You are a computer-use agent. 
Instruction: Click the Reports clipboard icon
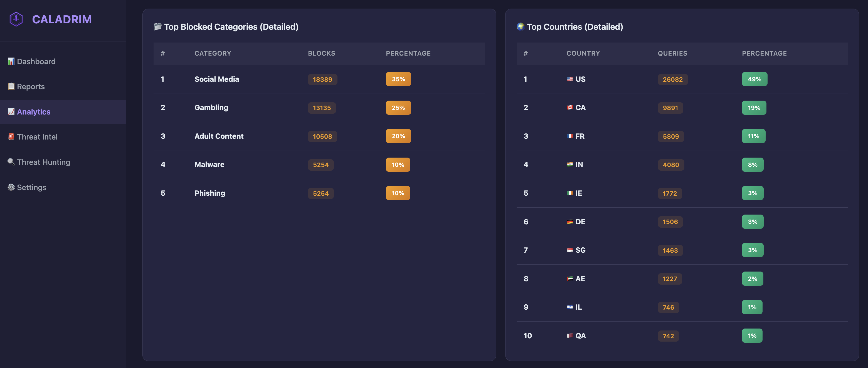point(11,86)
